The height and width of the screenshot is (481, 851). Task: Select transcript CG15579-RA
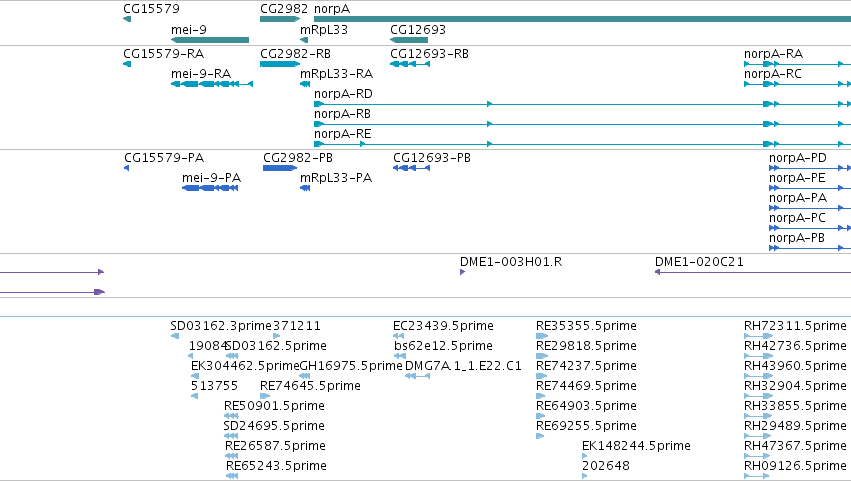[x=163, y=54]
